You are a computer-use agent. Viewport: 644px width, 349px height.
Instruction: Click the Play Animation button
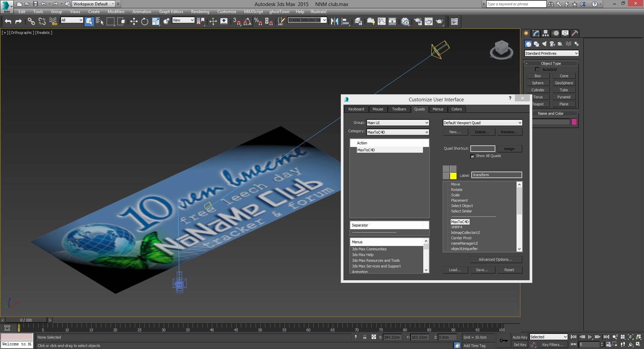[590, 337]
